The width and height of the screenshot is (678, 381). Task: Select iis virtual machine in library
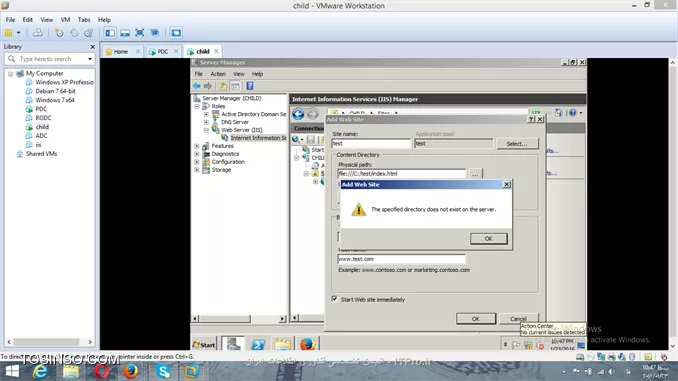[38, 144]
